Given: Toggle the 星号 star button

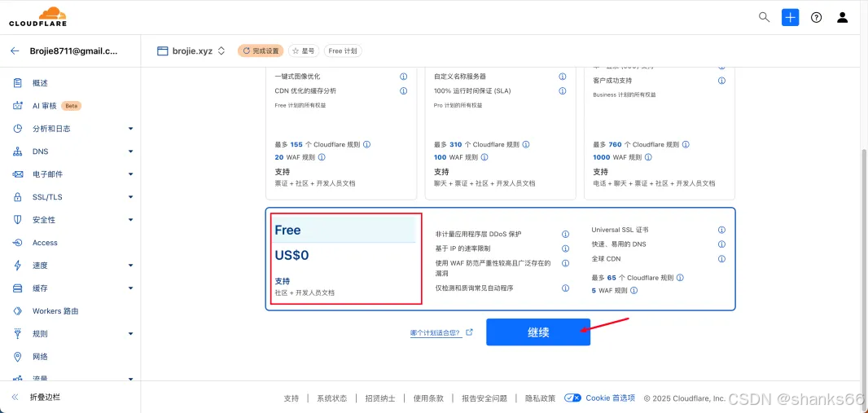Looking at the screenshot, I should coord(304,51).
